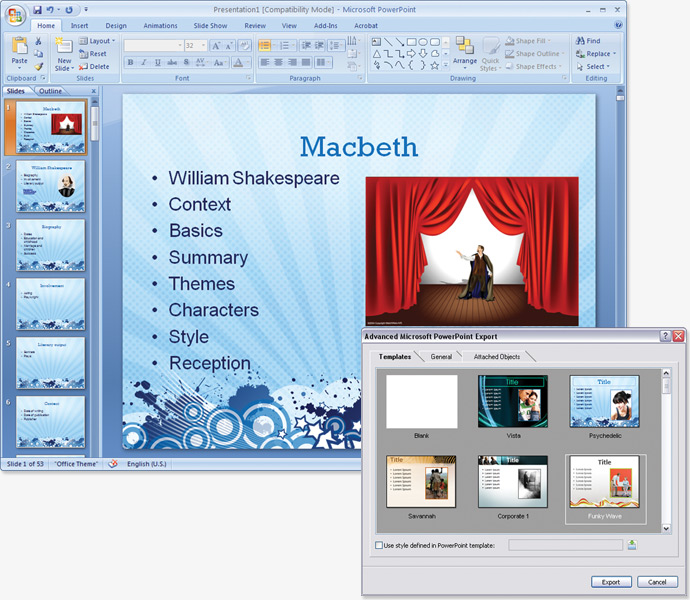Click the New Slide icon
690x600 pixels.
(x=64, y=45)
